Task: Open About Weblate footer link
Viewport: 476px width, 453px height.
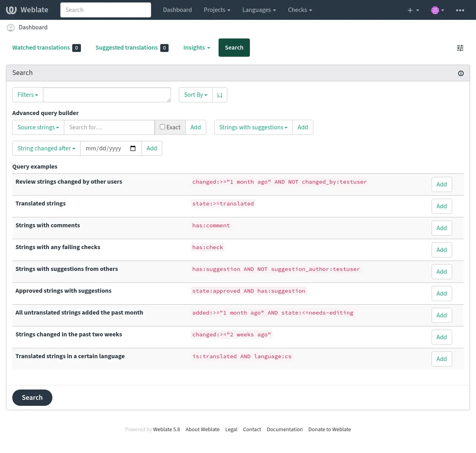Action: 202,430
